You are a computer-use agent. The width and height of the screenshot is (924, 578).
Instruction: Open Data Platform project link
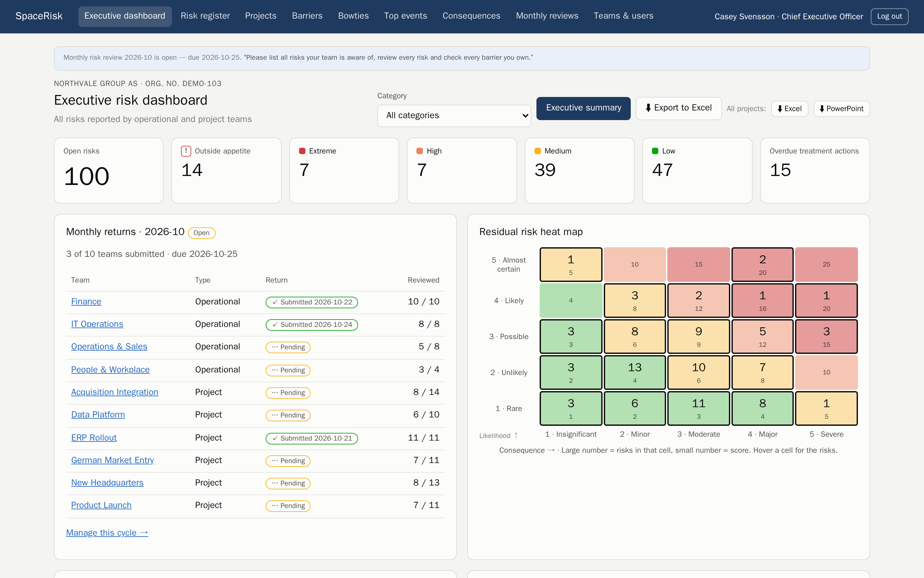98,415
